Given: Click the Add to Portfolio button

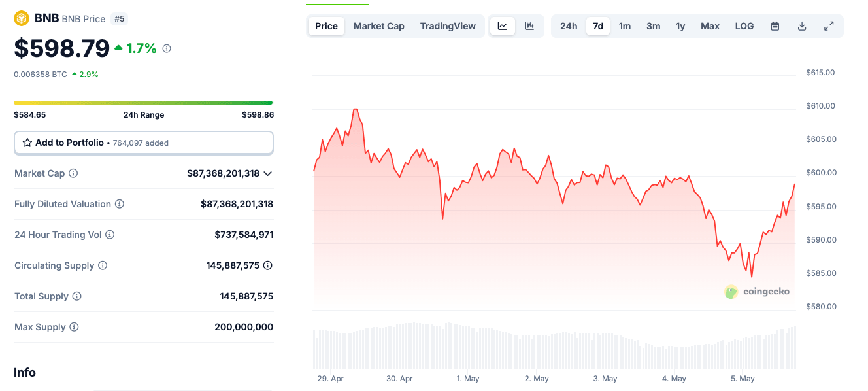Looking at the screenshot, I should point(144,143).
